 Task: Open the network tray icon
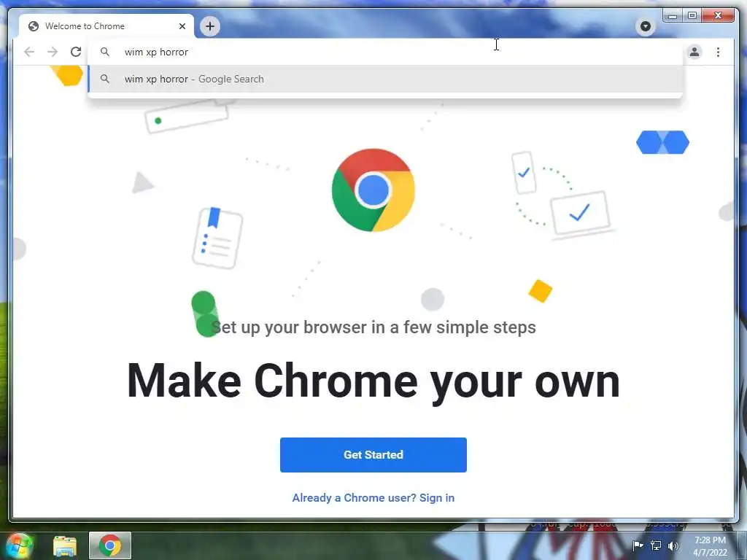656,545
